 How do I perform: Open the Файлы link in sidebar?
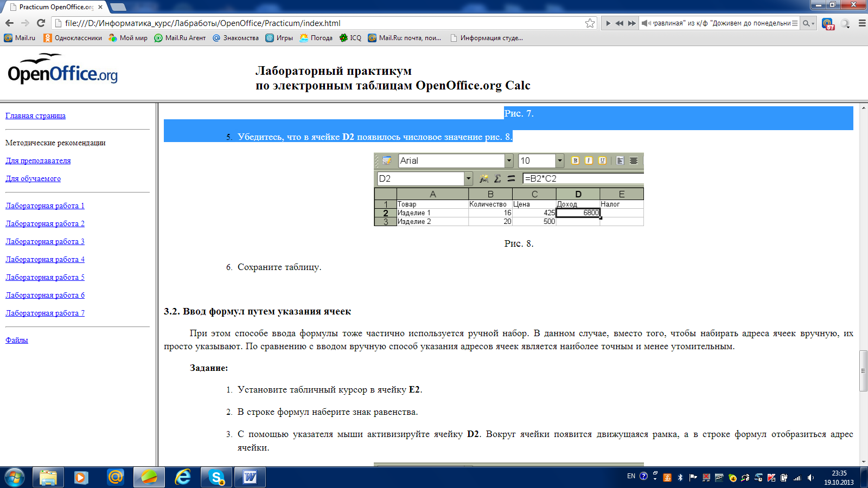pyautogui.click(x=17, y=340)
